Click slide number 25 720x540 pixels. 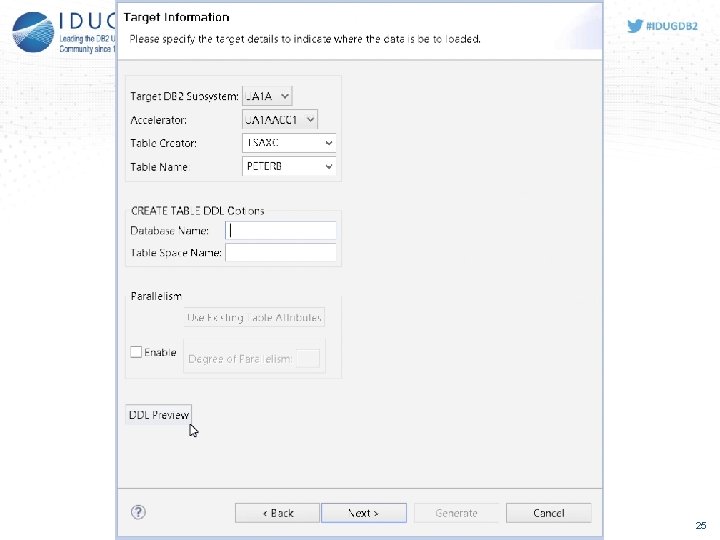pyautogui.click(x=701, y=525)
